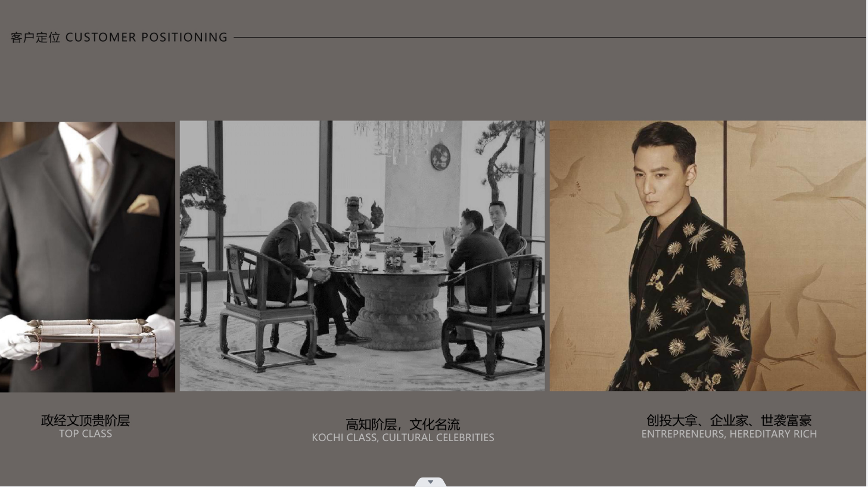This screenshot has height=487, width=868.
Task: Click the 客户定位 title characters
Action: (36, 38)
